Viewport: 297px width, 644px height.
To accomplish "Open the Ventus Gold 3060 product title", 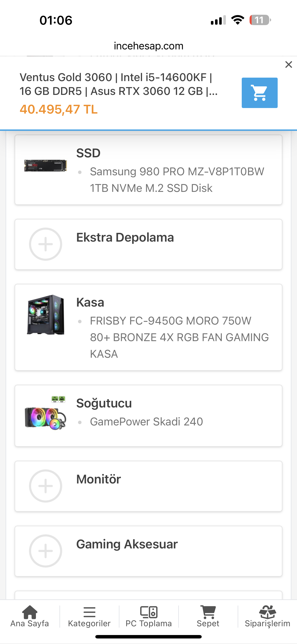I will 119,84.
